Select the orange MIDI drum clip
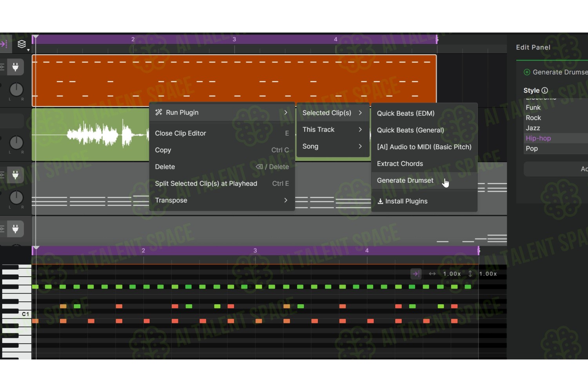588x392 pixels. coord(234,80)
